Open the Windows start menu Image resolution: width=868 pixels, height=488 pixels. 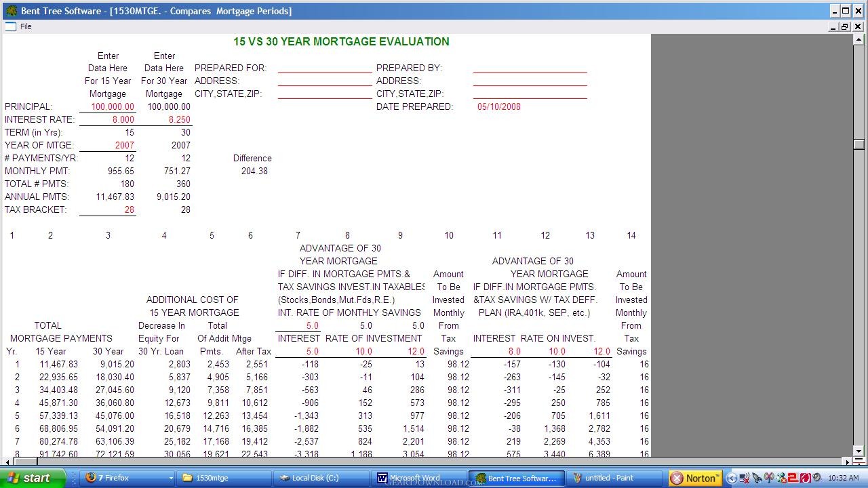tap(33, 478)
